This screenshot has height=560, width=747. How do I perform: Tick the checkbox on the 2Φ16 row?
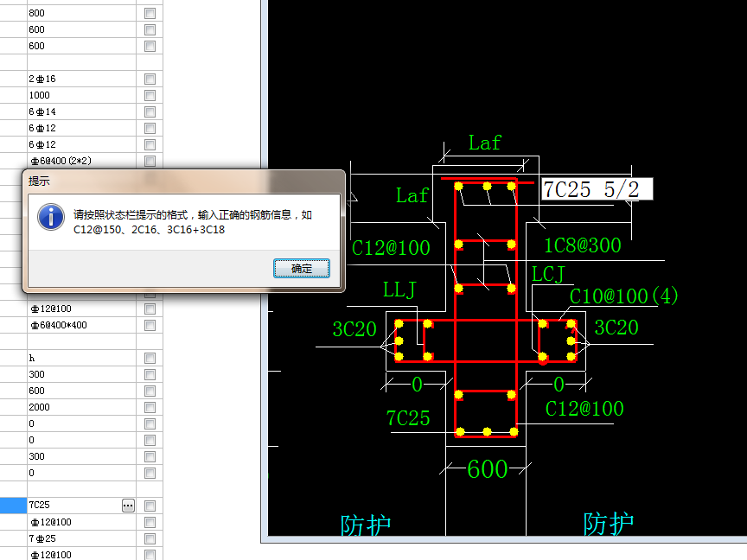click(150, 79)
